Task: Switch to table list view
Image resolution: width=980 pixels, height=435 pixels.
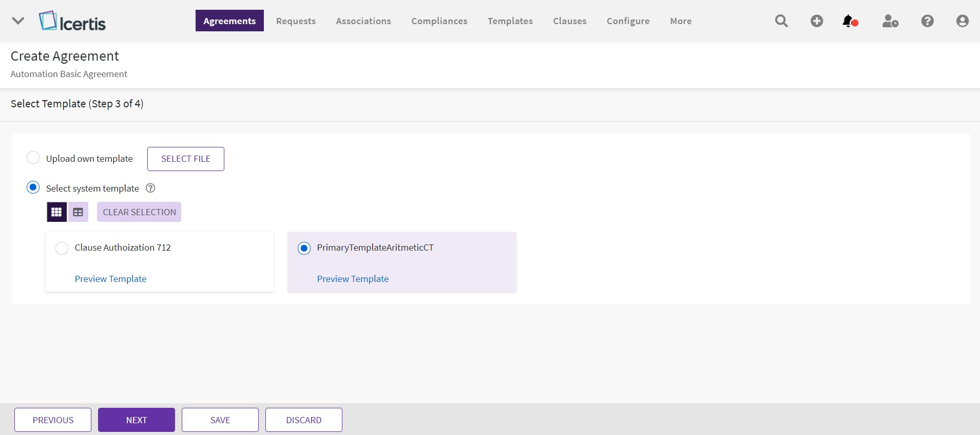Action: pyautogui.click(x=78, y=212)
